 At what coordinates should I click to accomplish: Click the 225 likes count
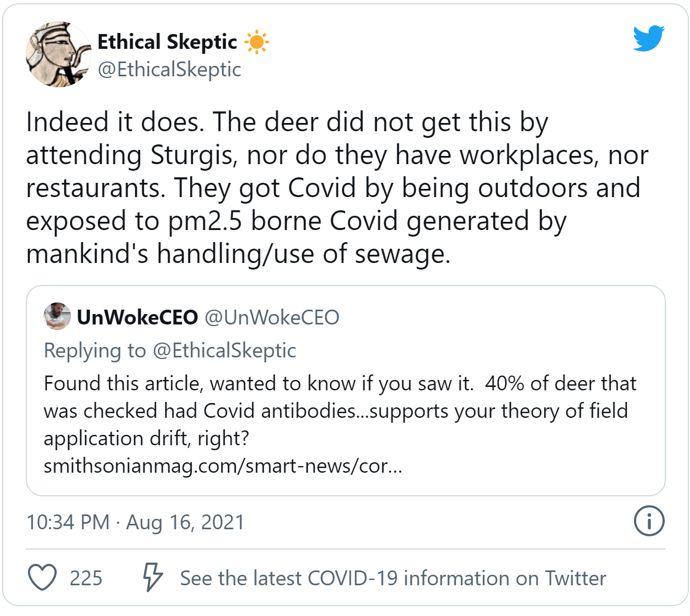(86, 578)
